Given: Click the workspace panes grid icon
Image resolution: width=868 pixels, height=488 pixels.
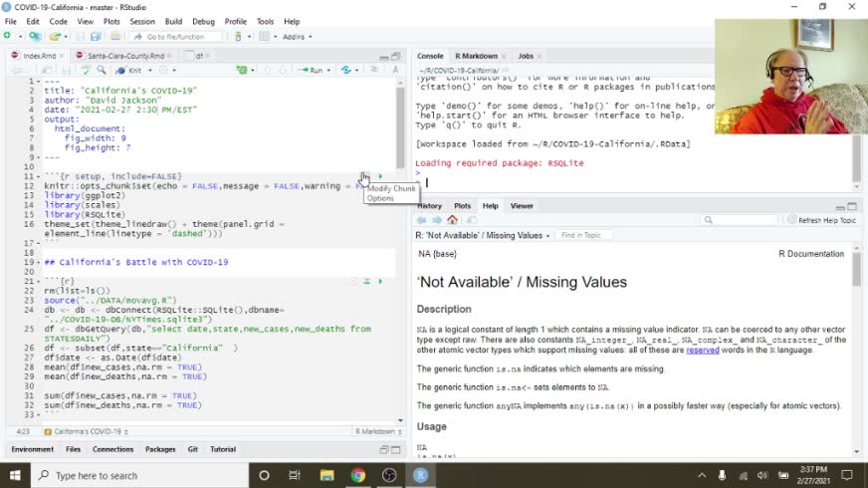Looking at the screenshot, I should (x=264, y=37).
